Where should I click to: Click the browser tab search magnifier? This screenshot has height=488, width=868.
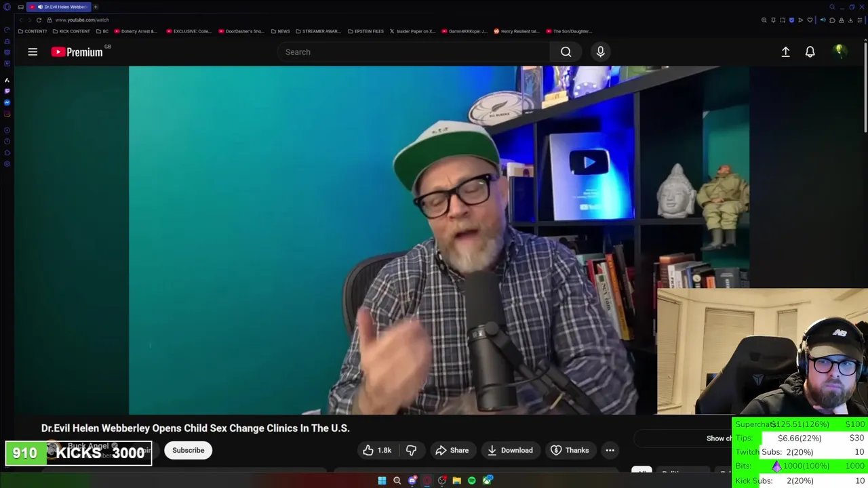coord(832,7)
